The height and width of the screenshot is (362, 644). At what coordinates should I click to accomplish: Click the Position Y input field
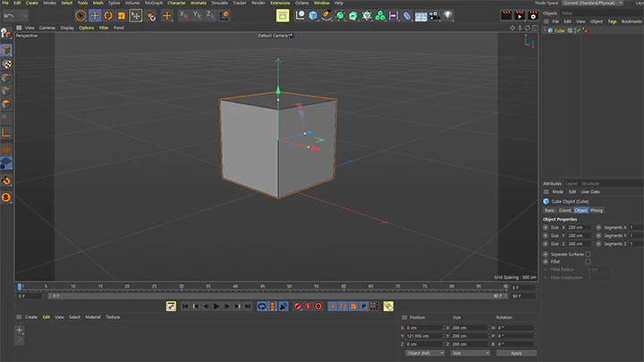click(x=423, y=336)
